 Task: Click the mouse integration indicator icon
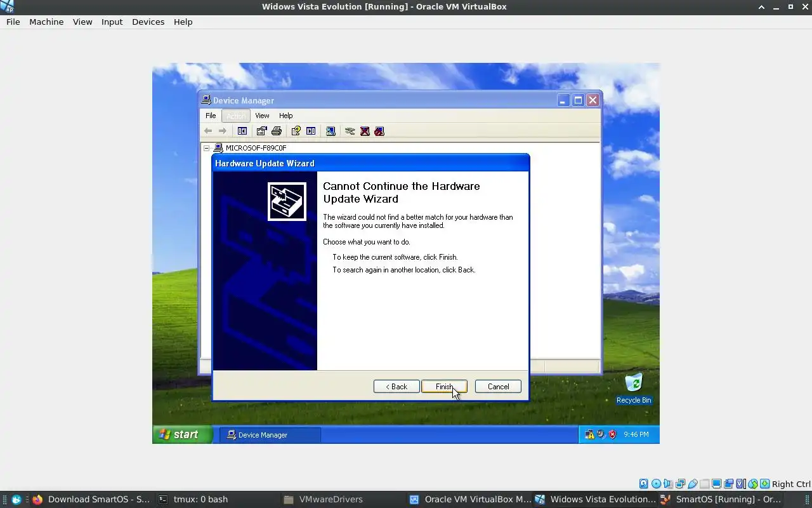[753, 484]
